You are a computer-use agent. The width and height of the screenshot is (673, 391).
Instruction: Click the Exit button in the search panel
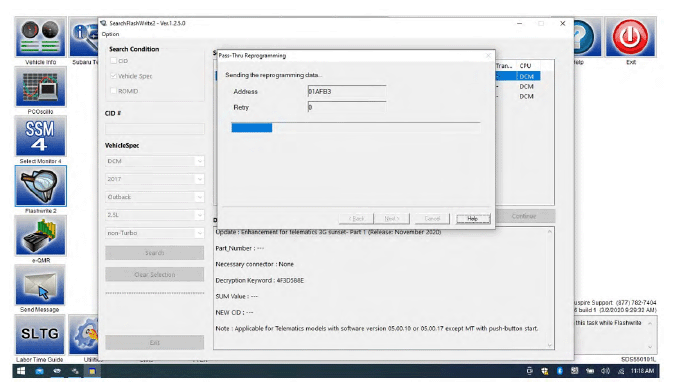pyautogui.click(x=155, y=343)
